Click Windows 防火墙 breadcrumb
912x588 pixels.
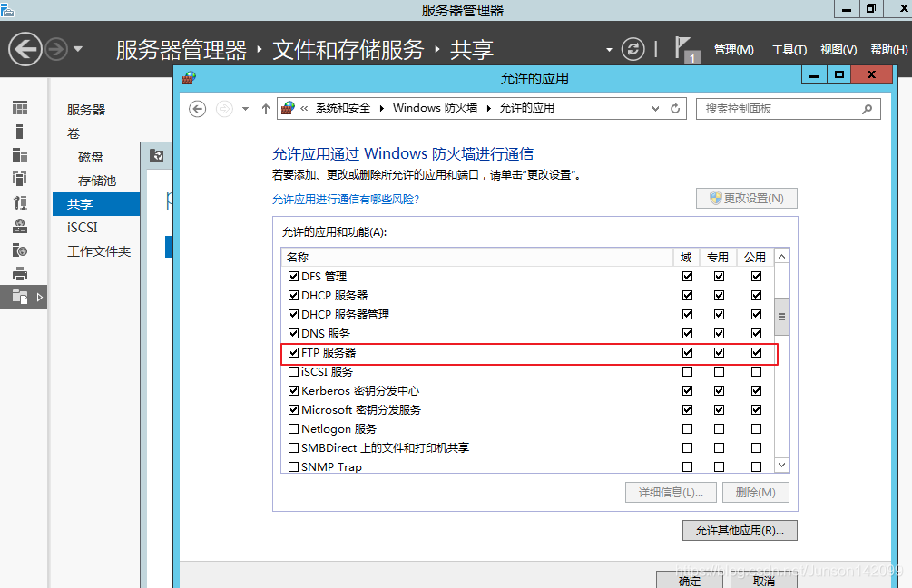tap(435, 108)
